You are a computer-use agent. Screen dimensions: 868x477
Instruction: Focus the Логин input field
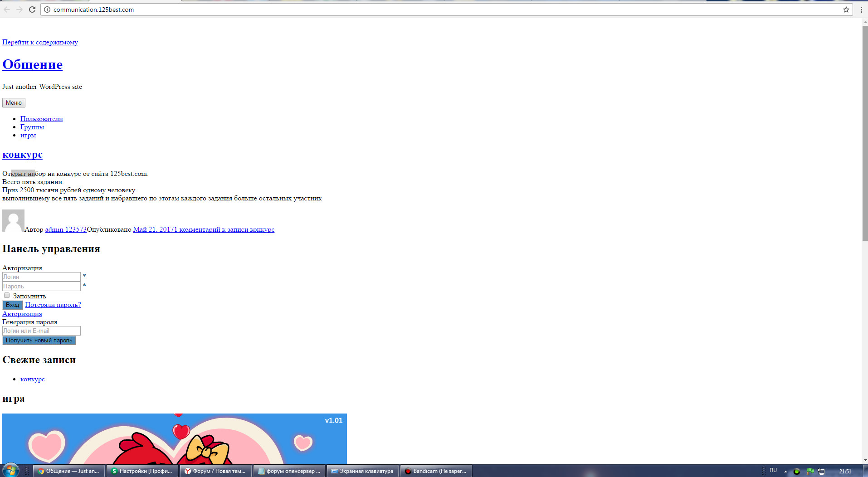click(41, 277)
